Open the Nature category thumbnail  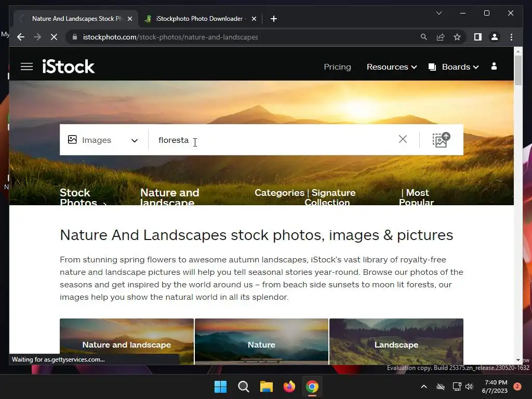click(x=261, y=341)
